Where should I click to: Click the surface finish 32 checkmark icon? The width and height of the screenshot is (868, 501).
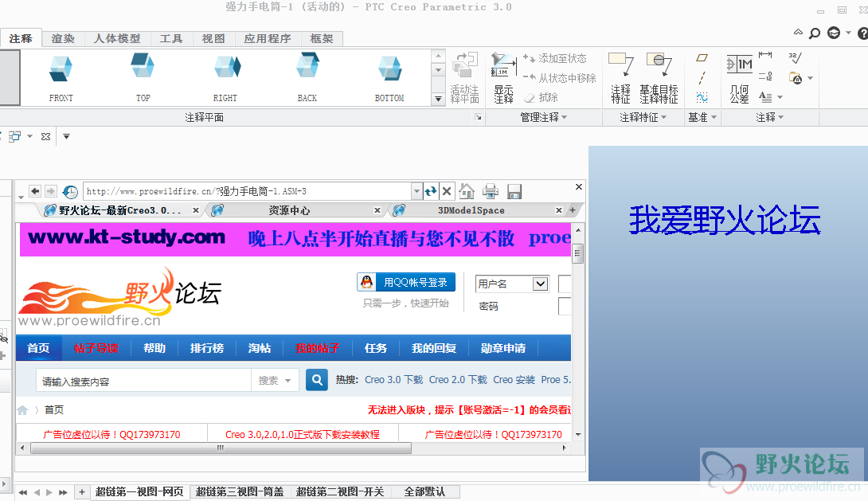795,57
